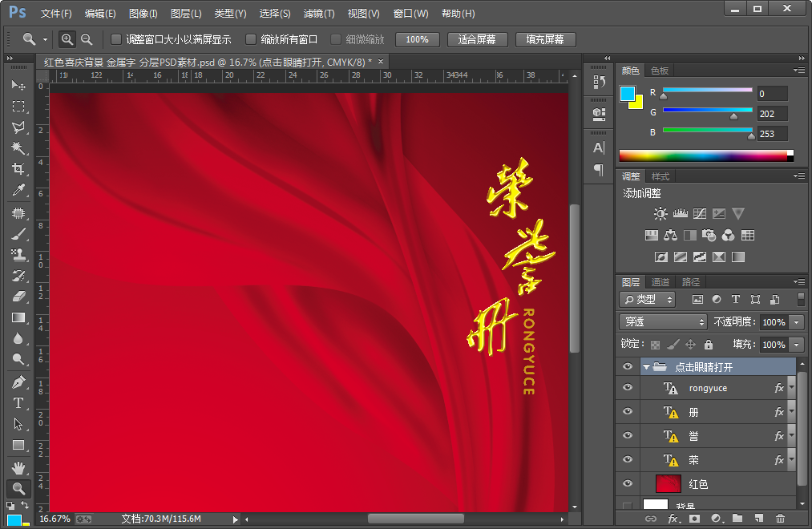Open the fill dropdown arrow

797,344
